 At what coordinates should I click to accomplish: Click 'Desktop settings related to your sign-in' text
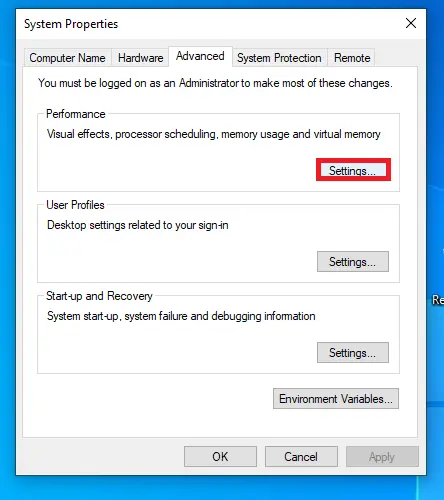138,225
